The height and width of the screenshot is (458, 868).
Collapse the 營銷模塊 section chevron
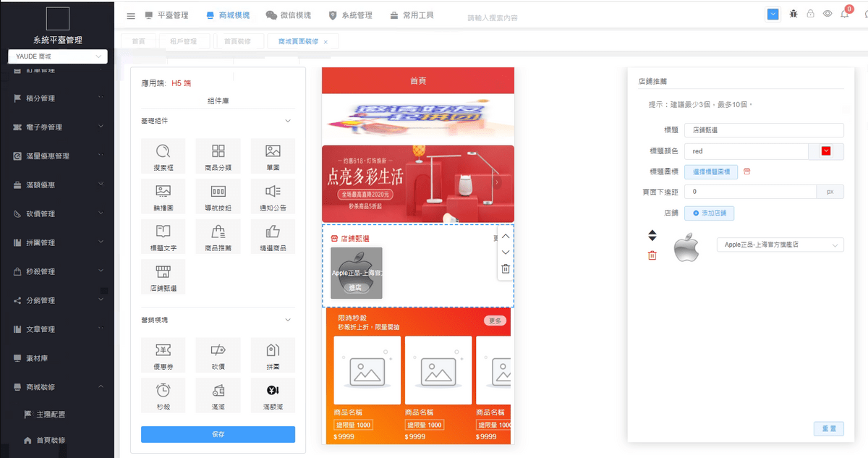(288, 320)
